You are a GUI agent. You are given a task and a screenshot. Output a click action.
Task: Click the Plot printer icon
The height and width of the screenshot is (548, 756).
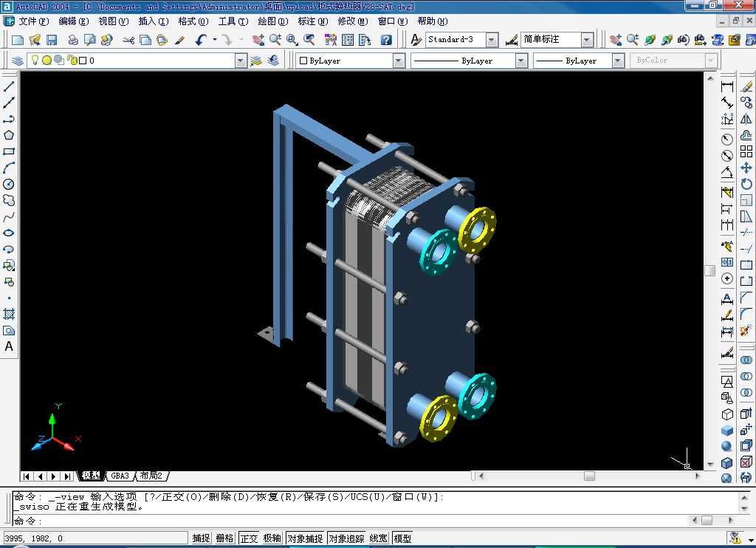pyautogui.click(x=73, y=40)
